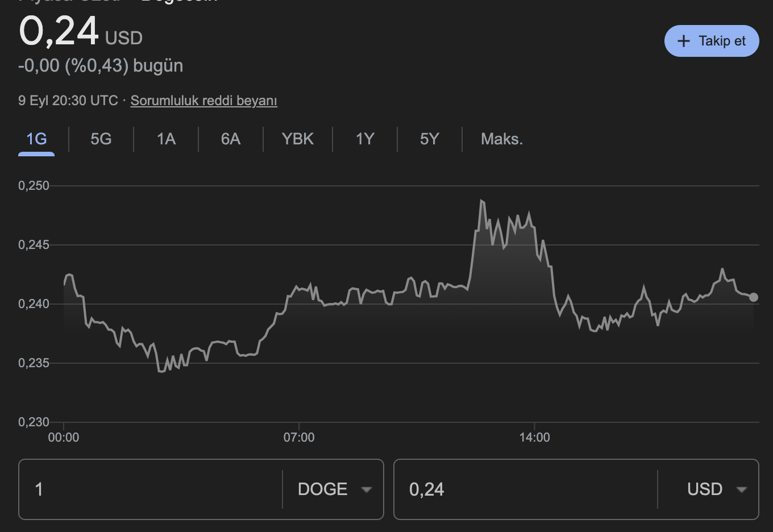
Task: Click the 07:00 x-axis time label
Action: tap(299, 437)
